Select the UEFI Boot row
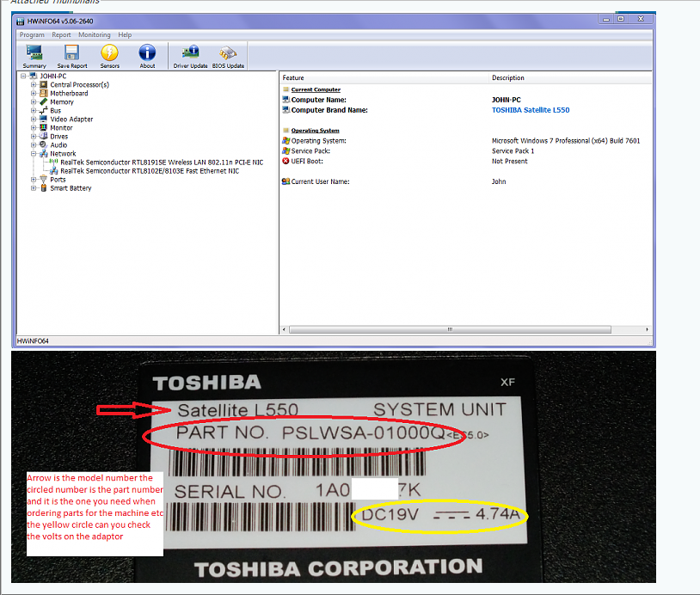 [x=465, y=161]
